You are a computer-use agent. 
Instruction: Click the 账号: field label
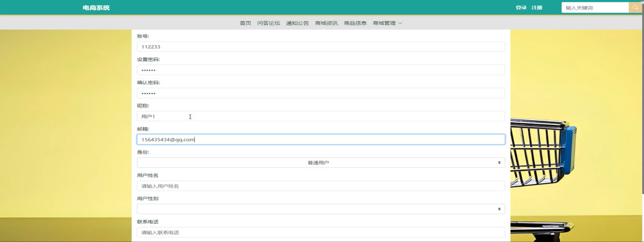[143, 36]
